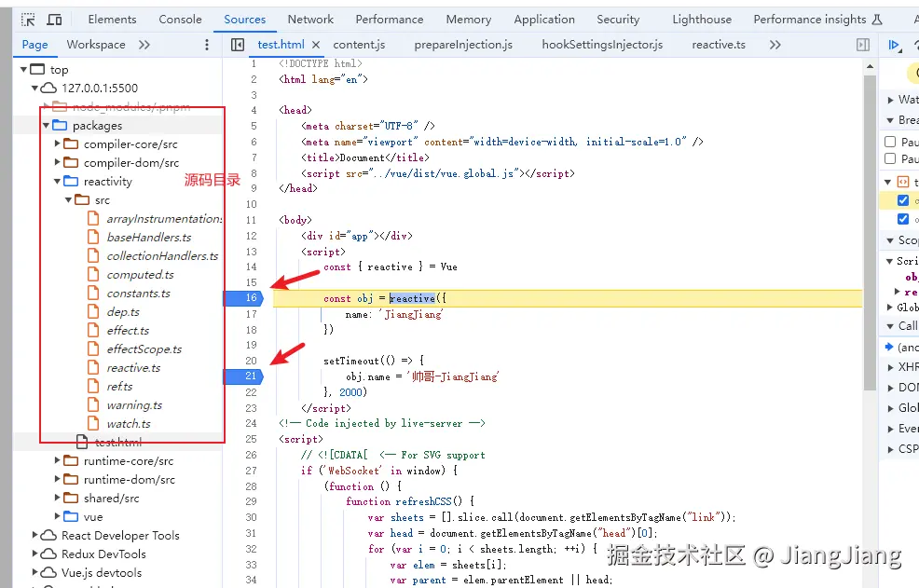Open the Memory tab
919x588 pixels.
pos(468,20)
